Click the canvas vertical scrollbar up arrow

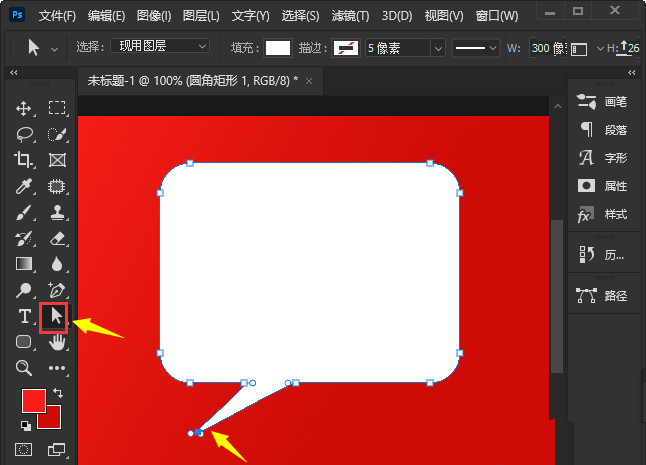[558, 106]
